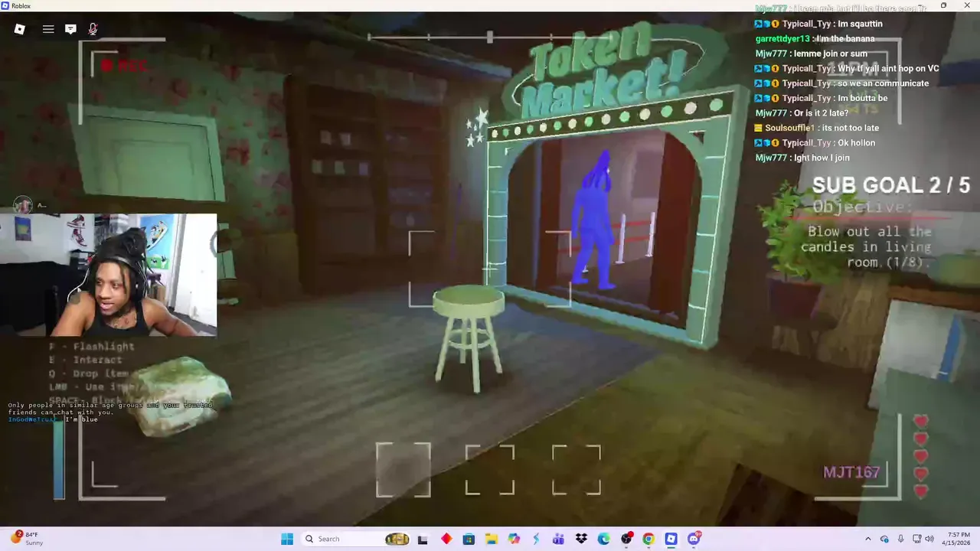This screenshot has width=980, height=551.
Task: Click chat message 'its not too late'
Action: pos(851,128)
